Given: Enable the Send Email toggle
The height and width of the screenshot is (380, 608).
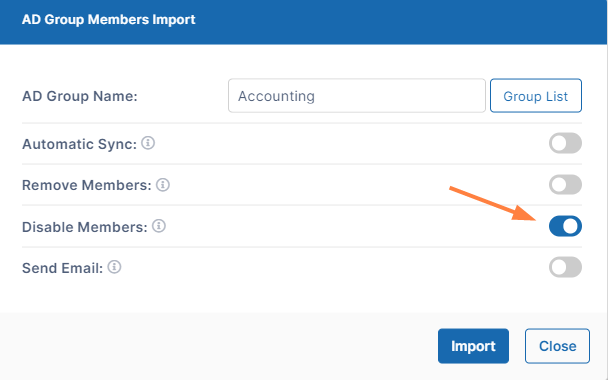Looking at the screenshot, I should [565, 267].
